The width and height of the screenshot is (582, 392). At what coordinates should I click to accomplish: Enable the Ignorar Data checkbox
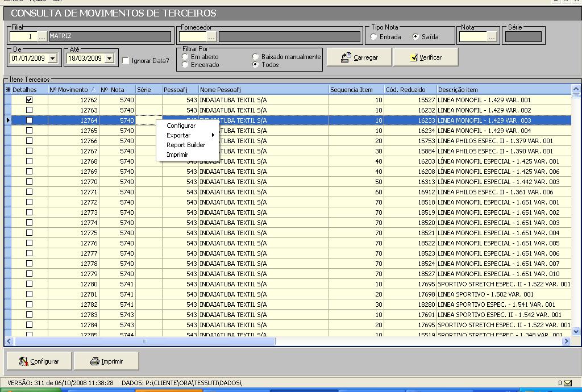(126, 61)
